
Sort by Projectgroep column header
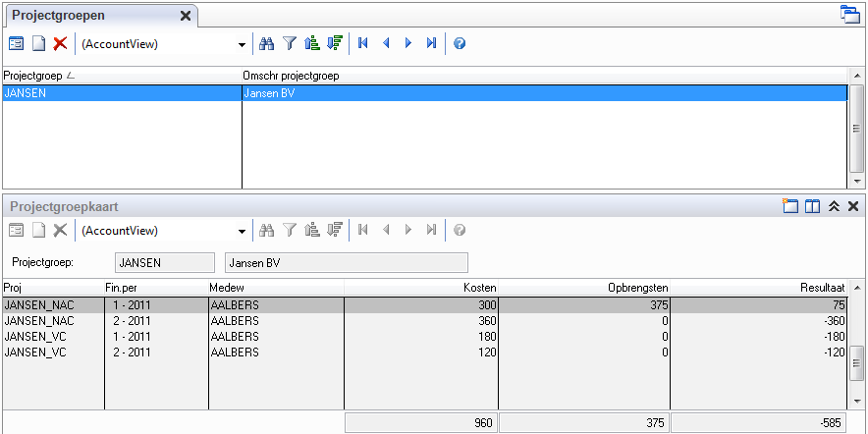123,77
